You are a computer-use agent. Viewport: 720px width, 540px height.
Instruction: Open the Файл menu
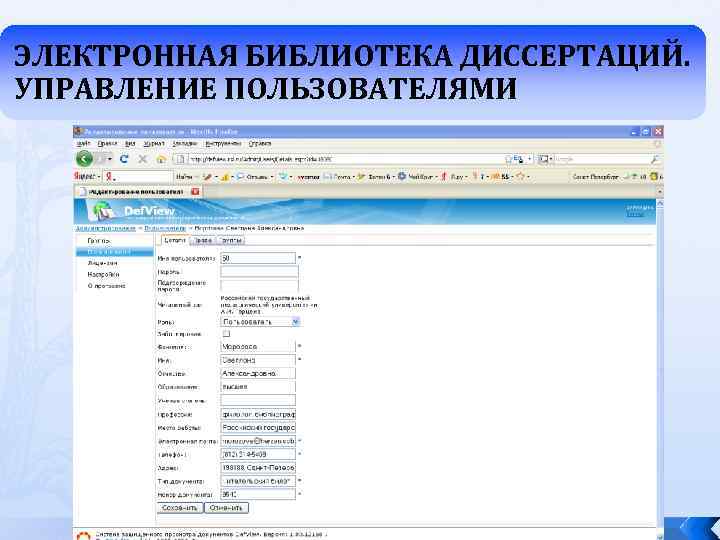pyautogui.click(x=83, y=144)
